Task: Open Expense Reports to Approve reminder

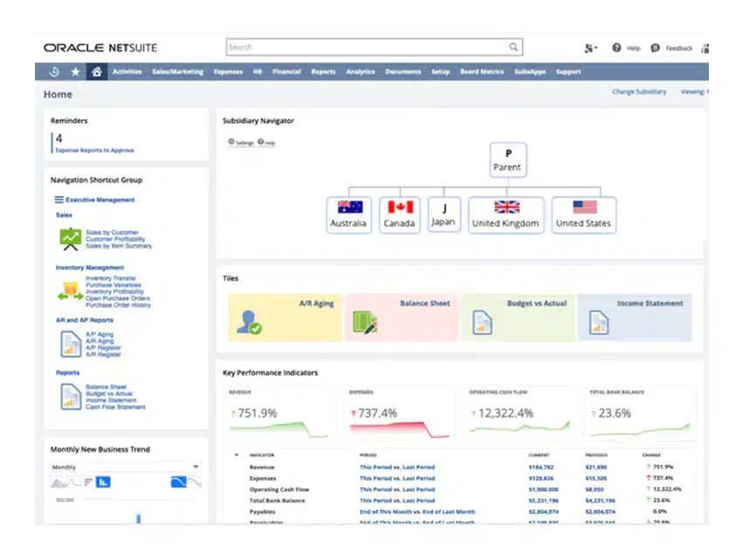Action: click(x=95, y=150)
